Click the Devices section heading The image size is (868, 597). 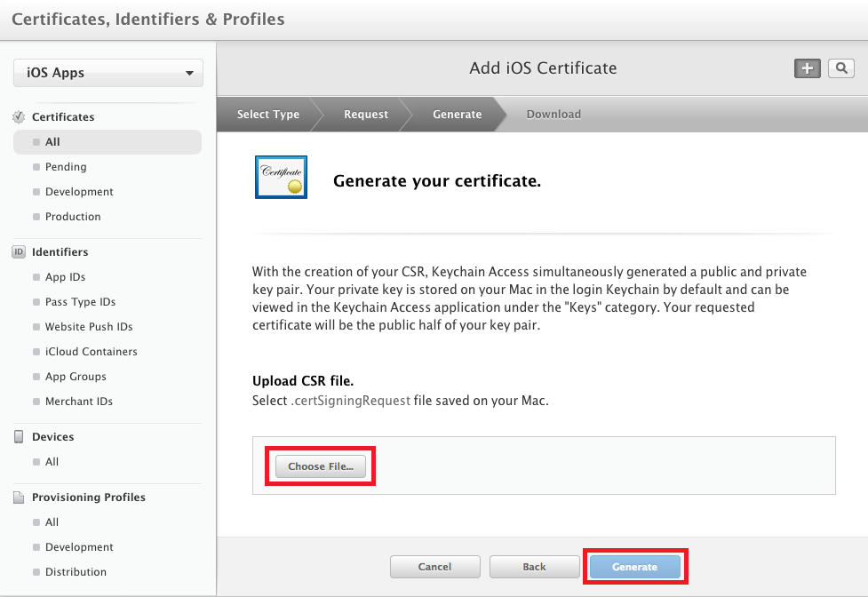tap(52, 436)
